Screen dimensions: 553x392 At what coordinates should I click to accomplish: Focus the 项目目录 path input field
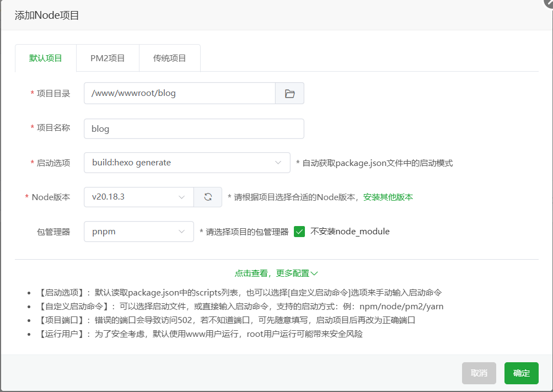tap(180, 93)
